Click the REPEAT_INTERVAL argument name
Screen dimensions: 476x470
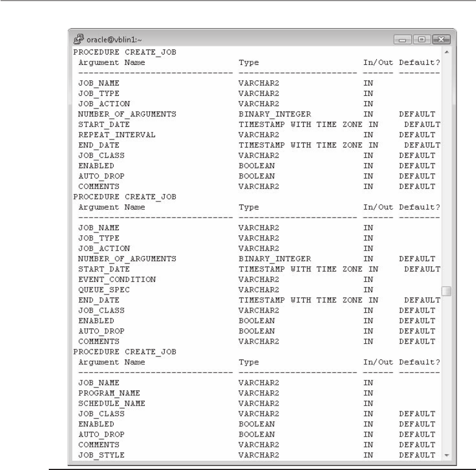point(117,135)
